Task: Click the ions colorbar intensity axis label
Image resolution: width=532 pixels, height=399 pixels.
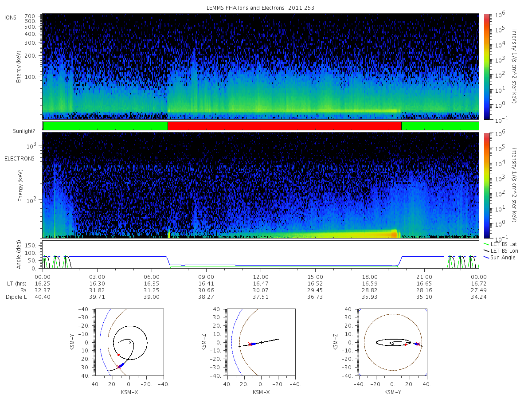Action: [x=514, y=66]
